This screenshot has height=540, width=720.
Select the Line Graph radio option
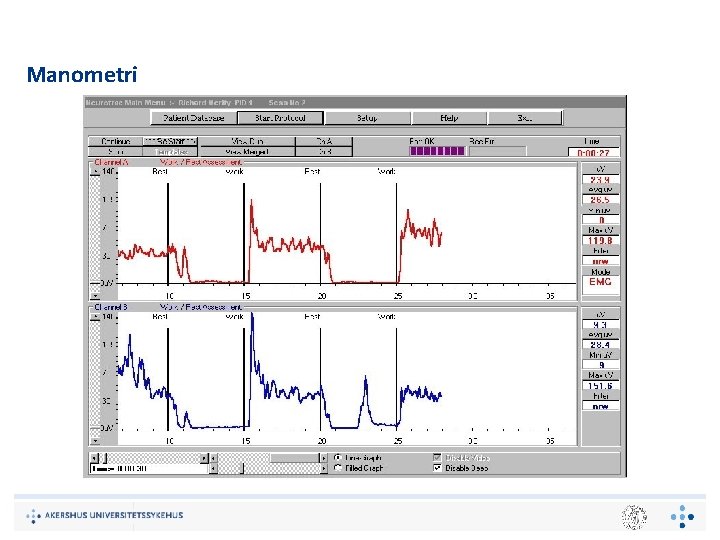tap(338, 458)
